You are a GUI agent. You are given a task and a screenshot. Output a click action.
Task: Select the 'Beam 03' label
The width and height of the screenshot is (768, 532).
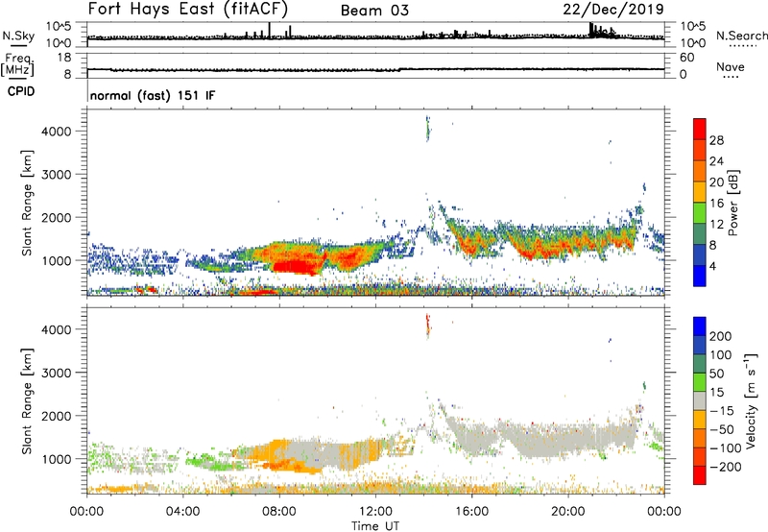pos(374,11)
